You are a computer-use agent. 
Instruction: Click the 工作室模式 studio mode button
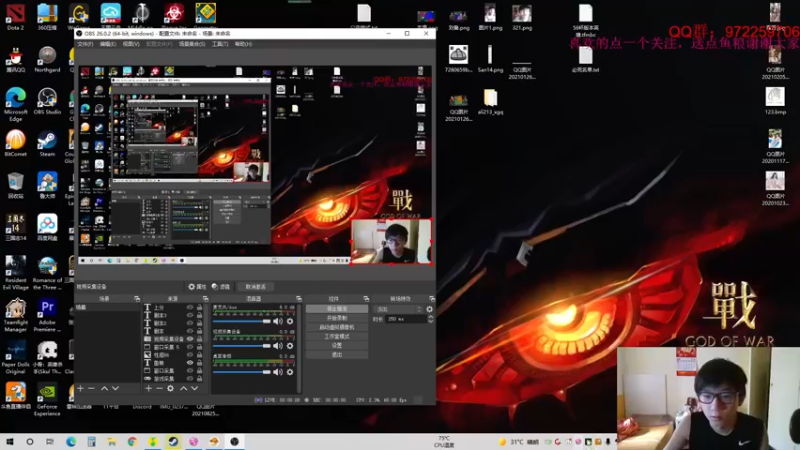337,336
